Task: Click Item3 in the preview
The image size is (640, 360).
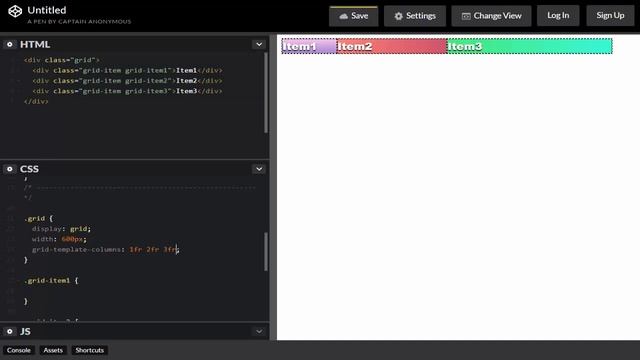Action: coord(530,46)
